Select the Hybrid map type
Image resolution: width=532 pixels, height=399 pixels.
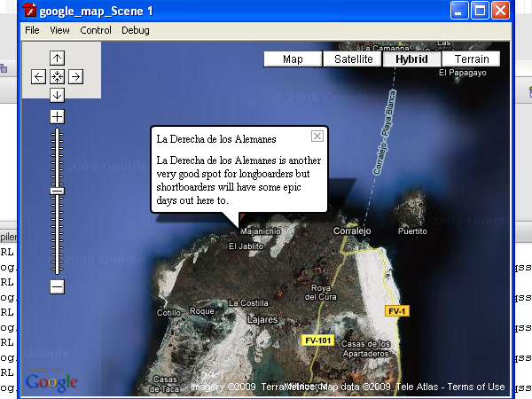411,59
